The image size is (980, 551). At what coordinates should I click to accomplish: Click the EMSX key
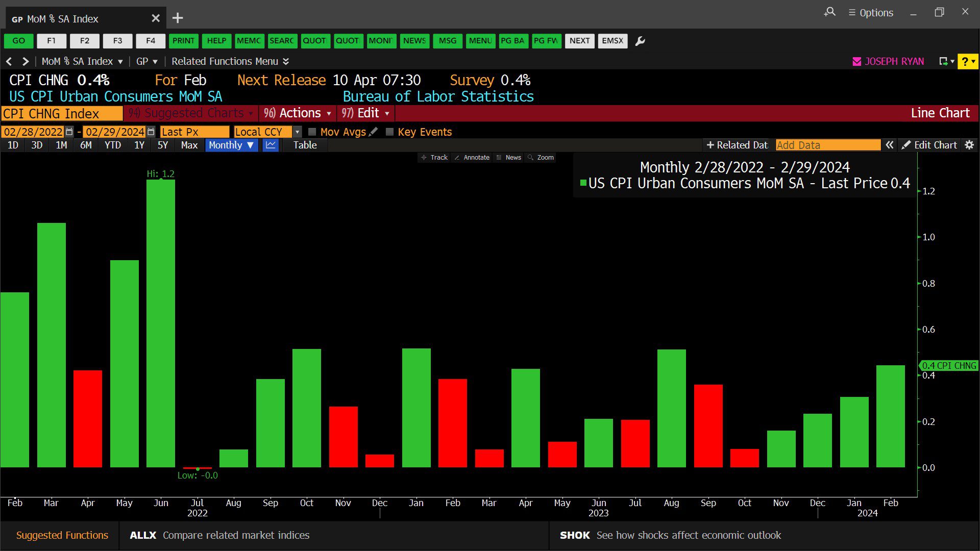click(612, 41)
